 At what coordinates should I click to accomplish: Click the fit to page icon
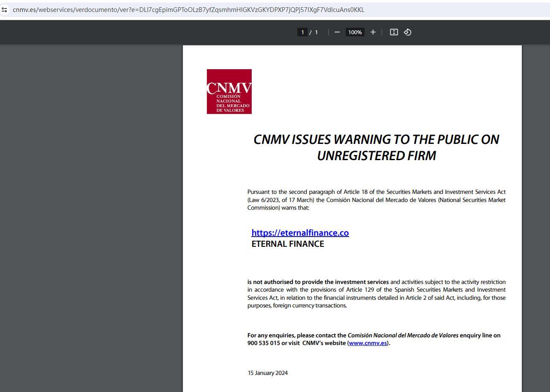pos(394,32)
